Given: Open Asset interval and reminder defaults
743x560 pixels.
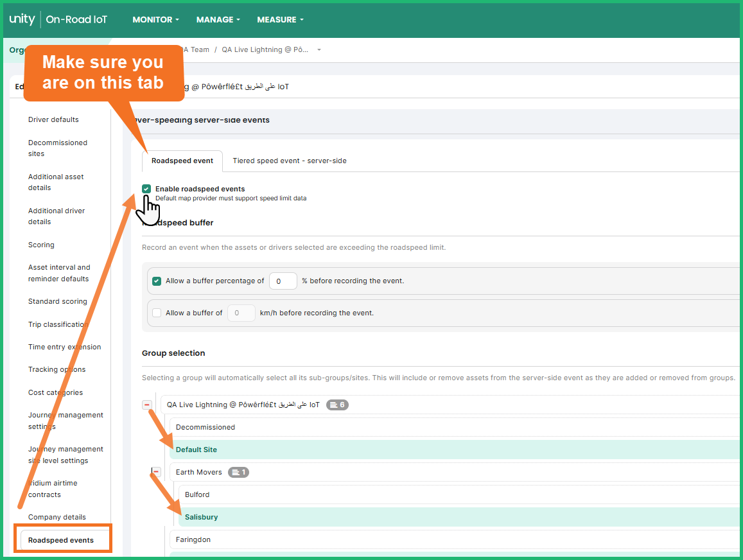Looking at the screenshot, I should tap(59, 274).
